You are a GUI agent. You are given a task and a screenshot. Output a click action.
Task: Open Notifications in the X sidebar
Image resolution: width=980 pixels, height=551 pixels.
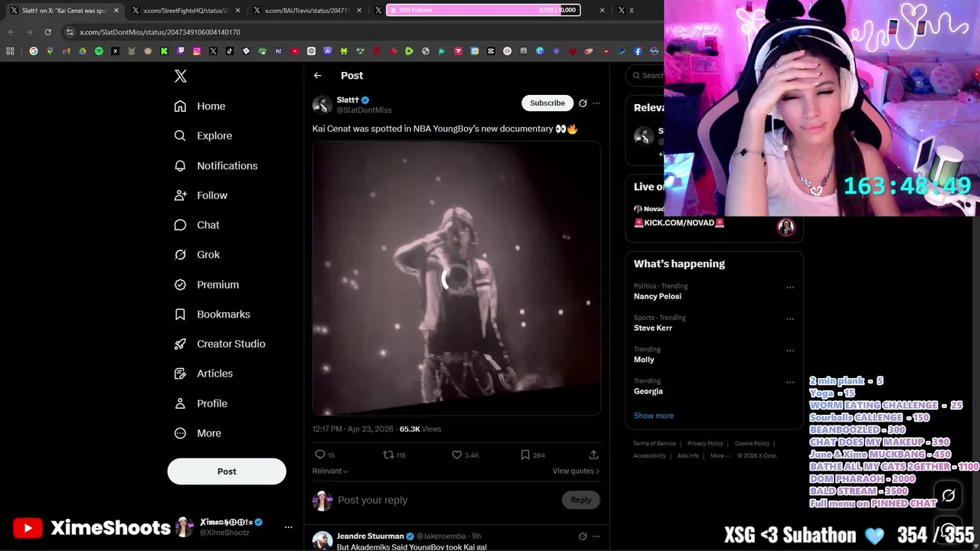pyautogui.click(x=216, y=165)
